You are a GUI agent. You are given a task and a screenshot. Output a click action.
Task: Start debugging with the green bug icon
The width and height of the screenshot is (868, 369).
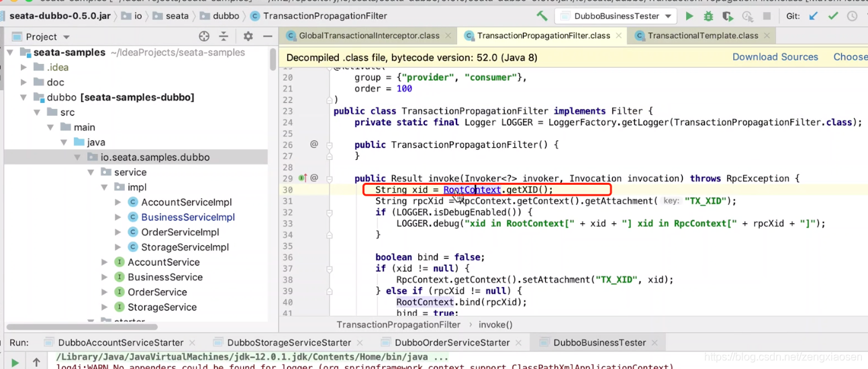tap(708, 15)
